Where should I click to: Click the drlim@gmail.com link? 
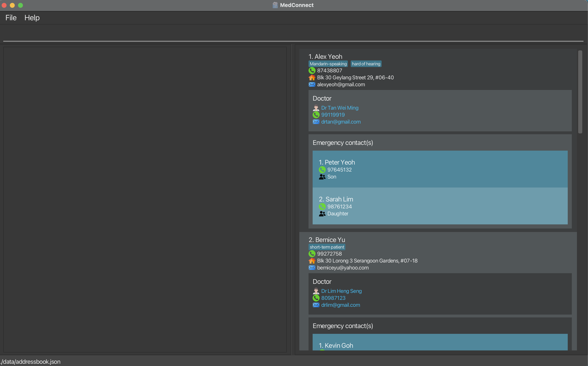(x=340, y=305)
